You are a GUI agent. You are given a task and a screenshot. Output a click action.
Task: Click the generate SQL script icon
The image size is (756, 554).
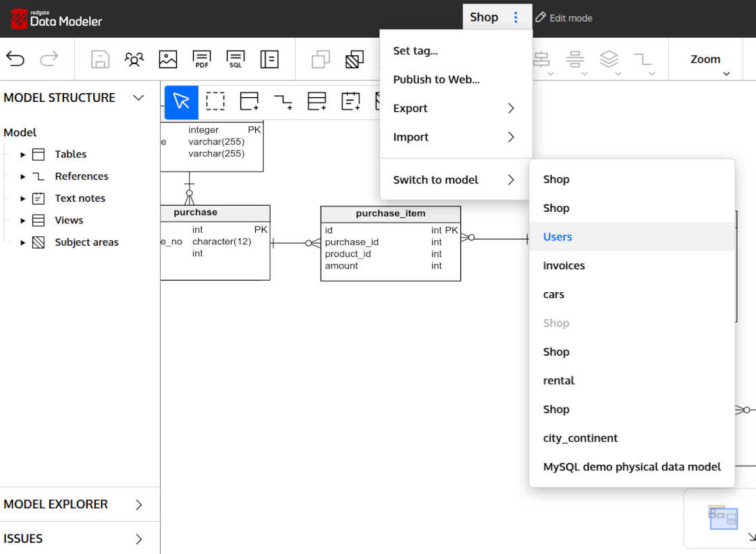pos(236,59)
